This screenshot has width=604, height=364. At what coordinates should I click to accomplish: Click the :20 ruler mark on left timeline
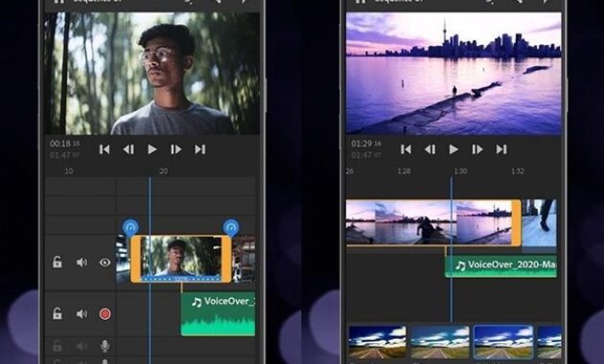163,171
